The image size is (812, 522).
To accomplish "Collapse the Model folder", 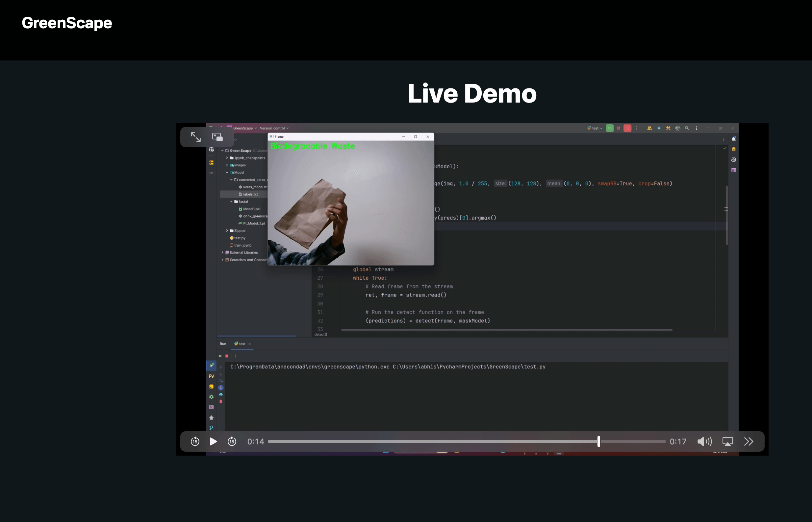I will coord(227,173).
